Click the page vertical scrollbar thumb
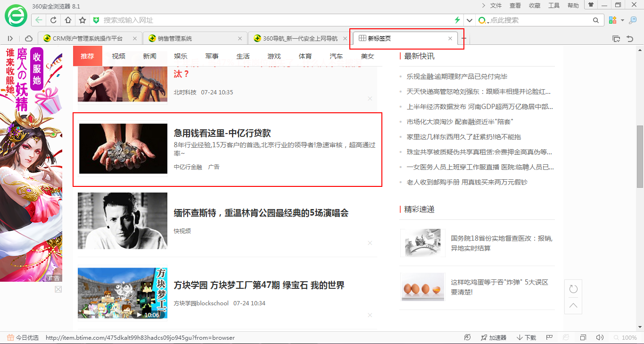 640,156
